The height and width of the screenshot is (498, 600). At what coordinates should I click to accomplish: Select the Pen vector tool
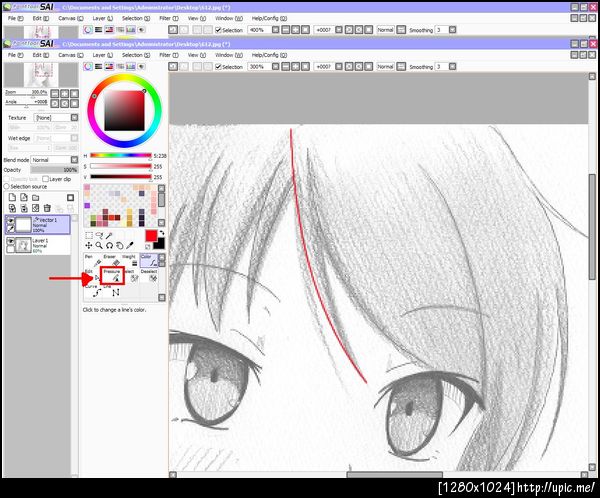coord(93,260)
